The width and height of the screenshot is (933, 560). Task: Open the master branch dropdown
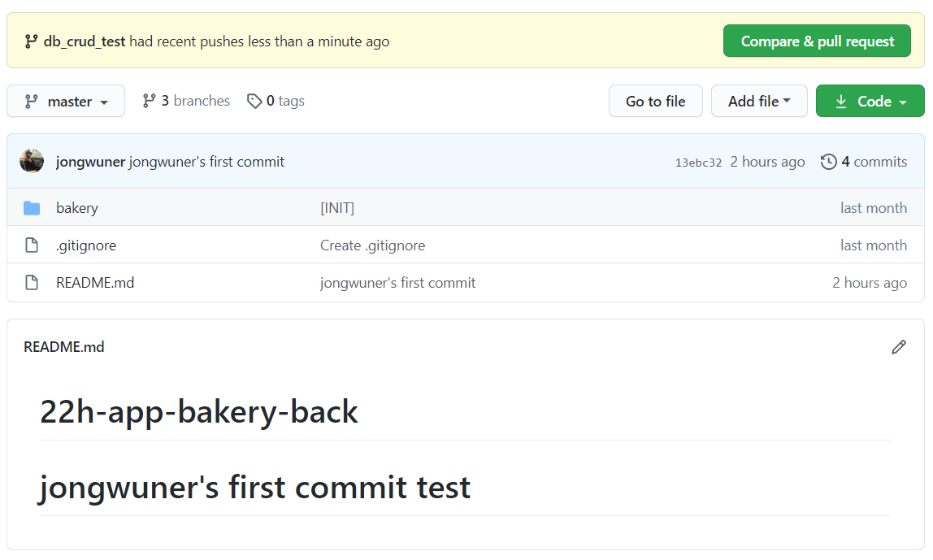tap(66, 102)
